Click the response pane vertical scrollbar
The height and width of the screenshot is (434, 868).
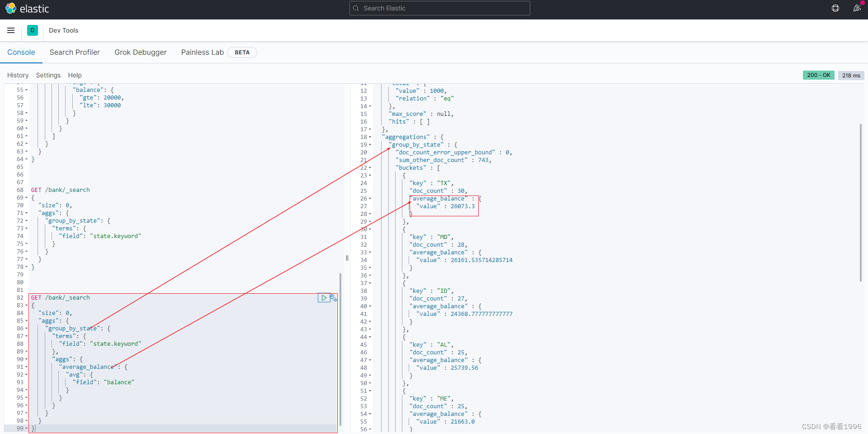pyautogui.click(x=861, y=202)
